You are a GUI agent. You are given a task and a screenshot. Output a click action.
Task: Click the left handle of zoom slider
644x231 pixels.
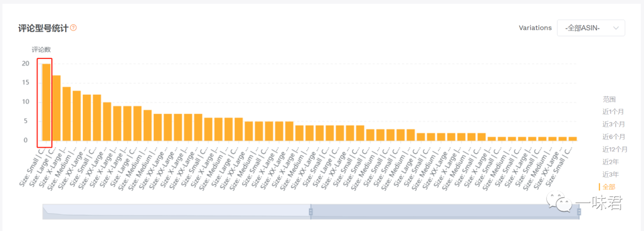pos(311,212)
